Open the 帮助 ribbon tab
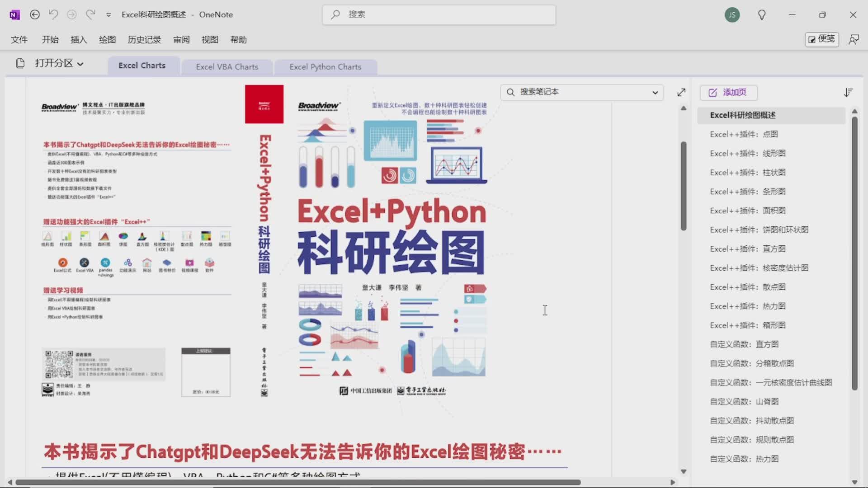Image resolution: width=868 pixels, height=488 pixels. pos(238,40)
